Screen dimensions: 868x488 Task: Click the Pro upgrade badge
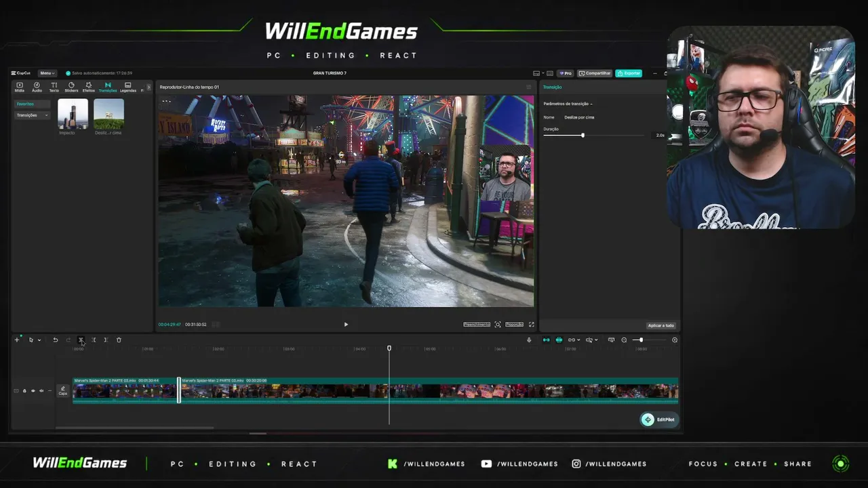(x=566, y=73)
